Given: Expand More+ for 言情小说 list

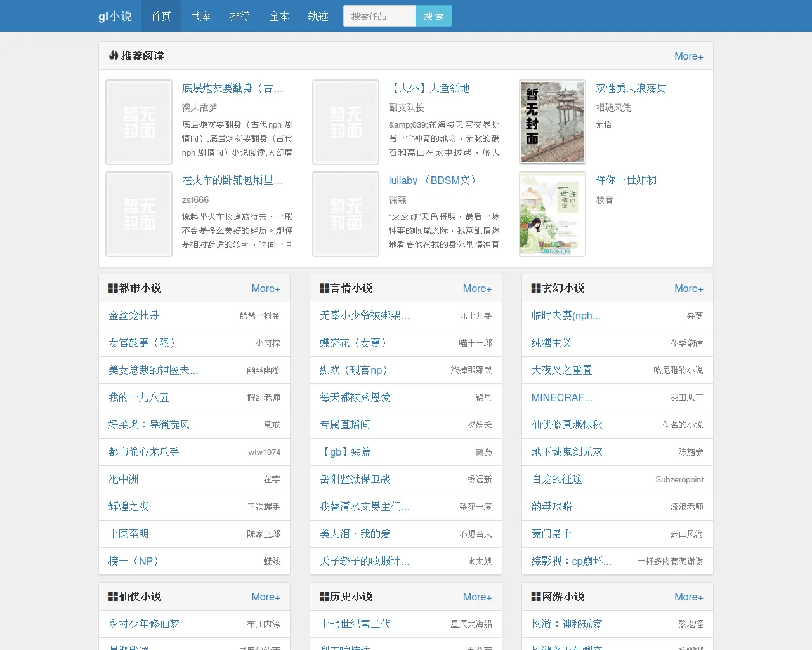Looking at the screenshot, I should 477,288.
